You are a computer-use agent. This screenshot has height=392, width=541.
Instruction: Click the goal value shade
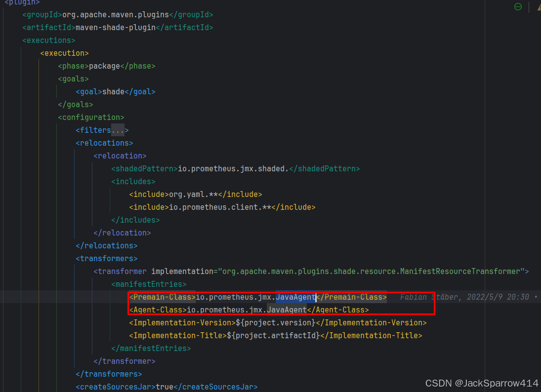coord(113,92)
